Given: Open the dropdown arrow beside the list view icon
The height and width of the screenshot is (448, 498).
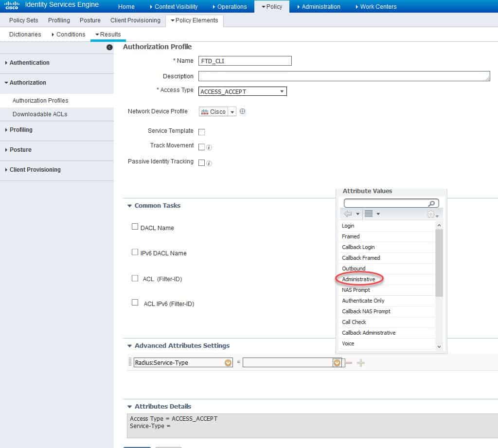Looking at the screenshot, I should coord(378,214).
